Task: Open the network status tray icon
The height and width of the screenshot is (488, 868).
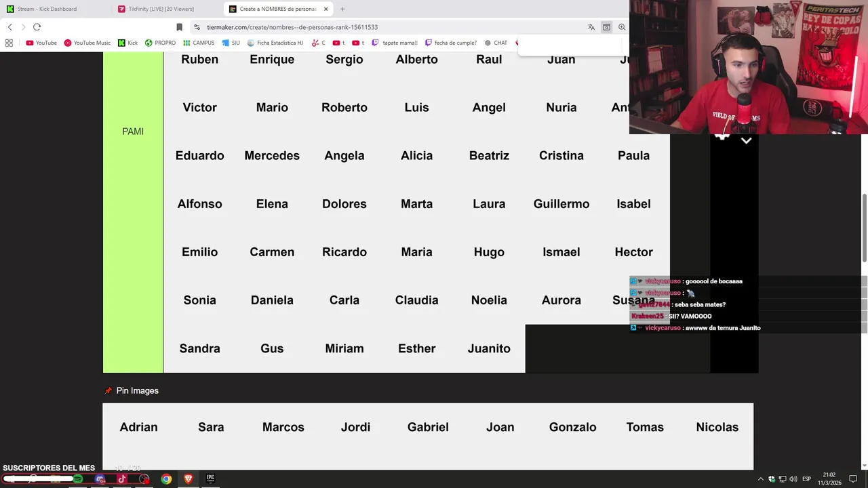Action: 783,479
